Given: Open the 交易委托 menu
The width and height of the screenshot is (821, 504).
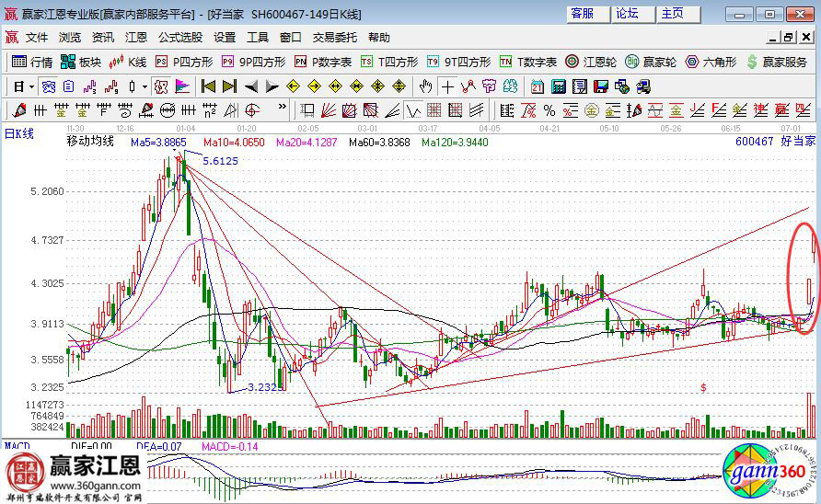Looking at the screenshot, I should tap(335, 38).
